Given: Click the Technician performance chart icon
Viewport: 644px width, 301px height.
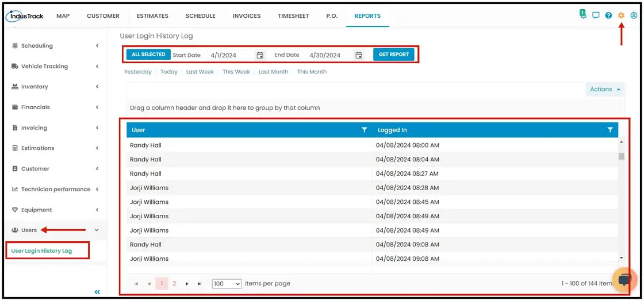Looking at the screenshot, I should point(15,189).
